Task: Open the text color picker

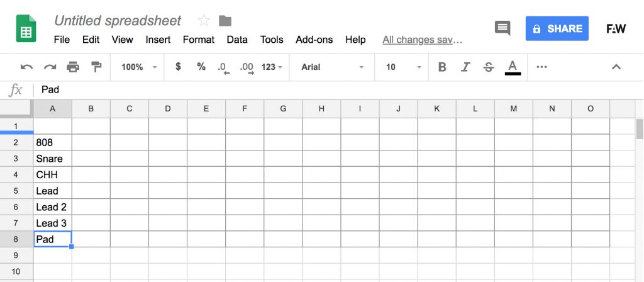Action: (x=512, y=67)
